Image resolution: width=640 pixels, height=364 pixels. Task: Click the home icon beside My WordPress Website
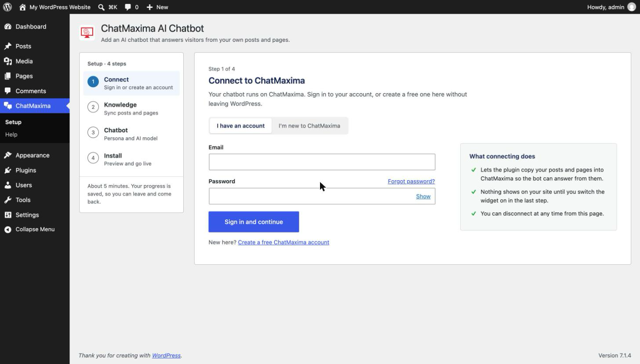coord(22,7)
